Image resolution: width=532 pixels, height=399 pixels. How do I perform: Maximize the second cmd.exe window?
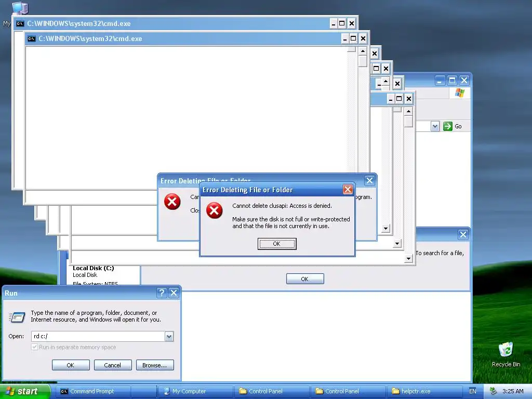pos(353,38)
